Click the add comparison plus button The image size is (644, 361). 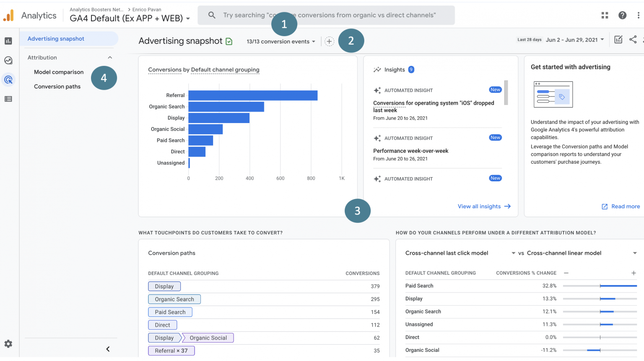(329, 41)
